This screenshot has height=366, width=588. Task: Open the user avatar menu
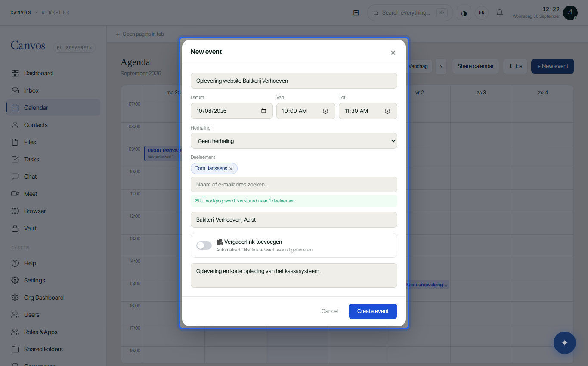click(570, 13)
